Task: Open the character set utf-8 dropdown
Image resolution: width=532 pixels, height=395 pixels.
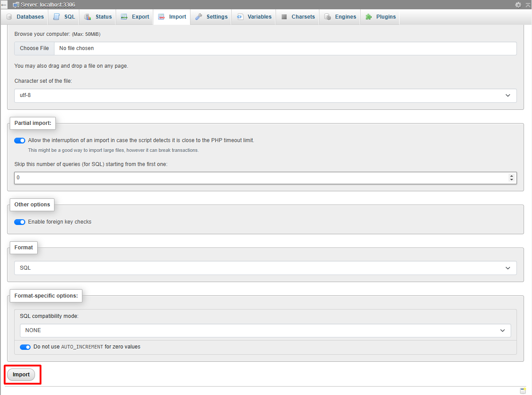Action: 265,95
